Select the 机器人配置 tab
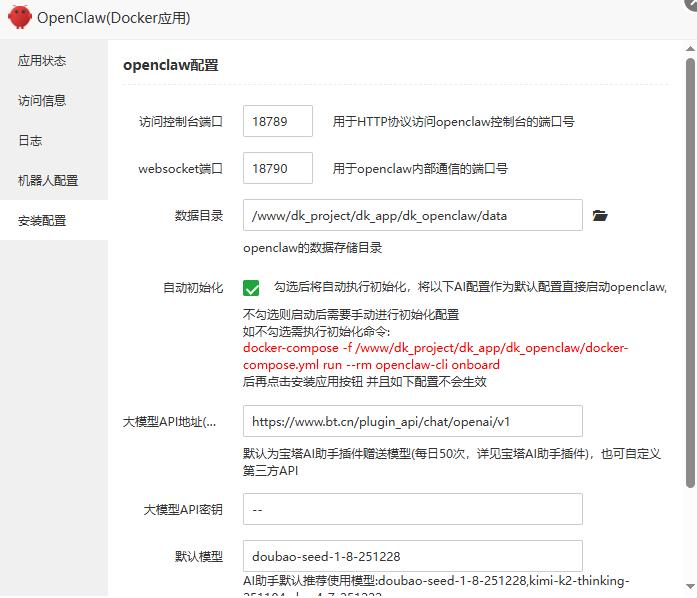This screenshot has width=697, height=598. 48,181
